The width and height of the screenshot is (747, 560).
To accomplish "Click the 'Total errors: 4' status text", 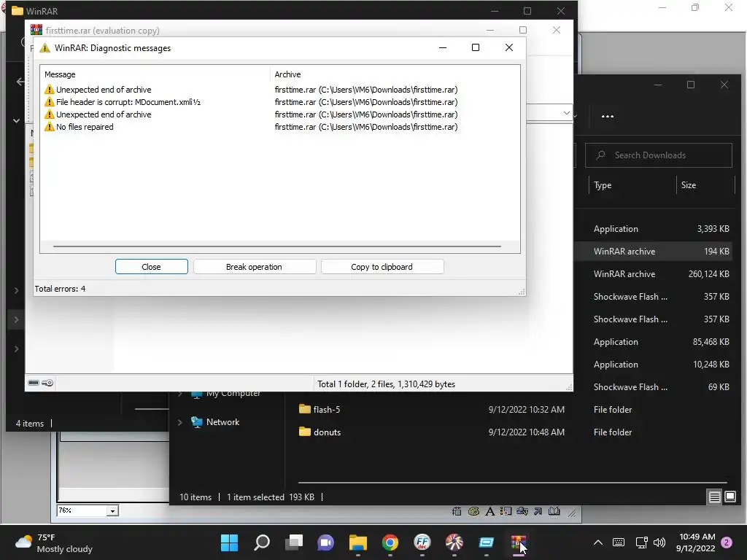I will click(x=60, y=289).
